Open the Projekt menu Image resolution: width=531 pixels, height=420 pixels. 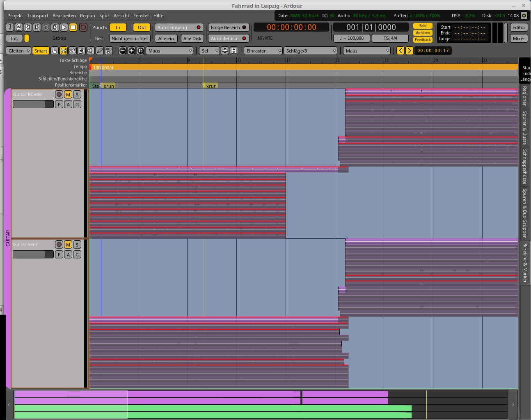[x=15, y=16]
